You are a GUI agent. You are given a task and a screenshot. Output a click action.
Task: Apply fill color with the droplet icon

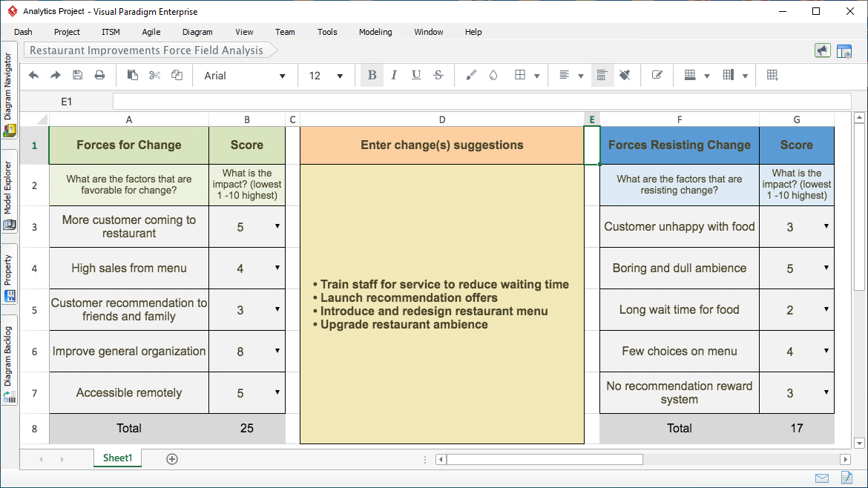coord(493,75)
